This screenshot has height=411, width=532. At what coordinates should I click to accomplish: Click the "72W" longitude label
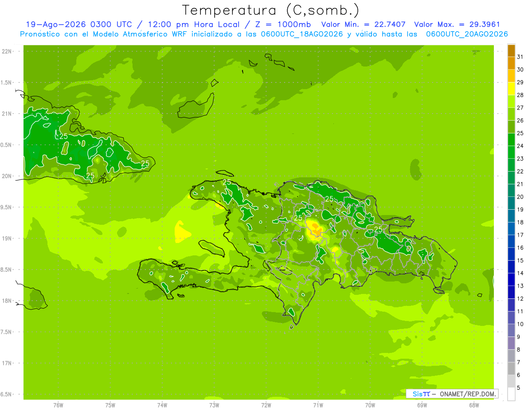(266, 405)
